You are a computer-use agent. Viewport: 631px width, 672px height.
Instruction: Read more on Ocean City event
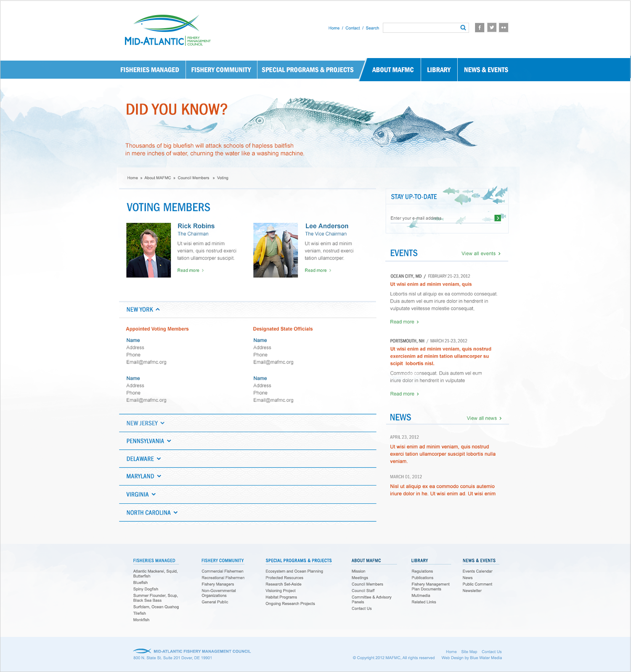404,322
